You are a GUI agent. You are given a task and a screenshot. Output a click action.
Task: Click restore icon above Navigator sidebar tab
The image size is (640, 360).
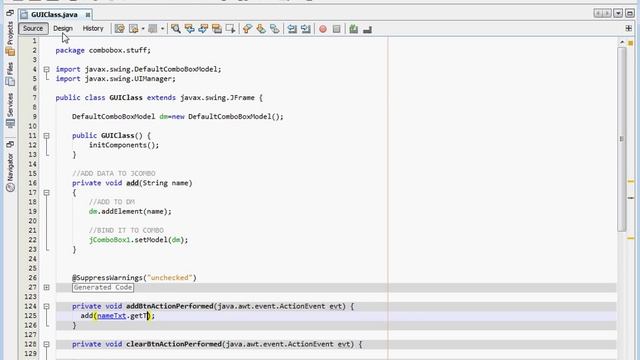tap(10, 144)
